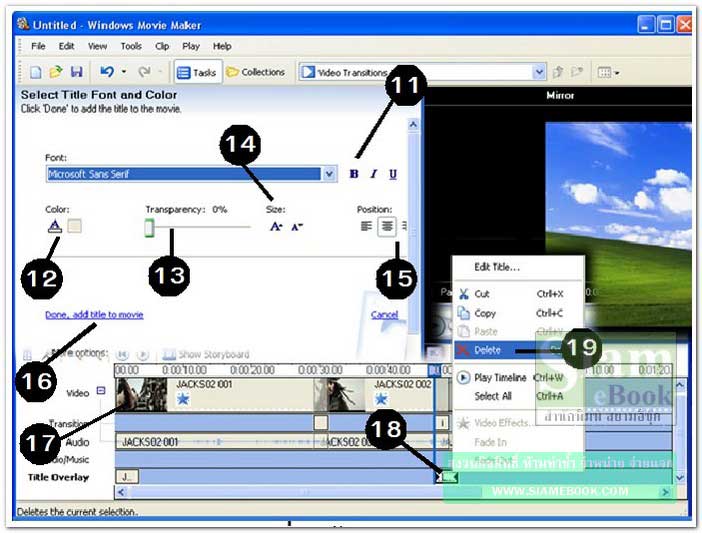Toggle Bold text formatting
Image resolution: width=702 pixels, height=533 pixels.
coord(354,174)
